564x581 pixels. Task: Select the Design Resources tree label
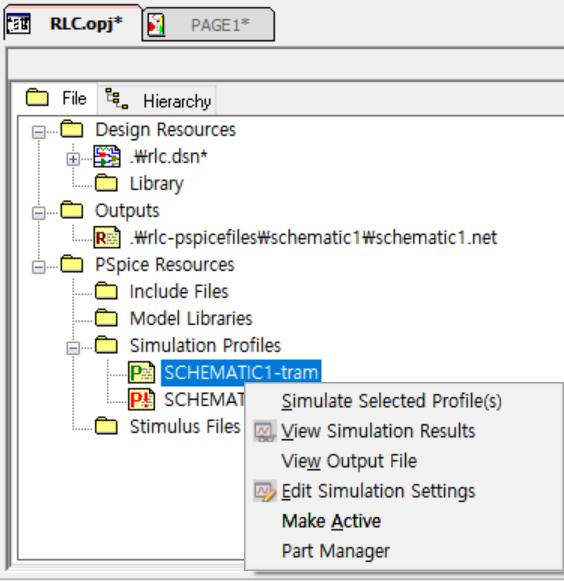click(x=165, y=130)
